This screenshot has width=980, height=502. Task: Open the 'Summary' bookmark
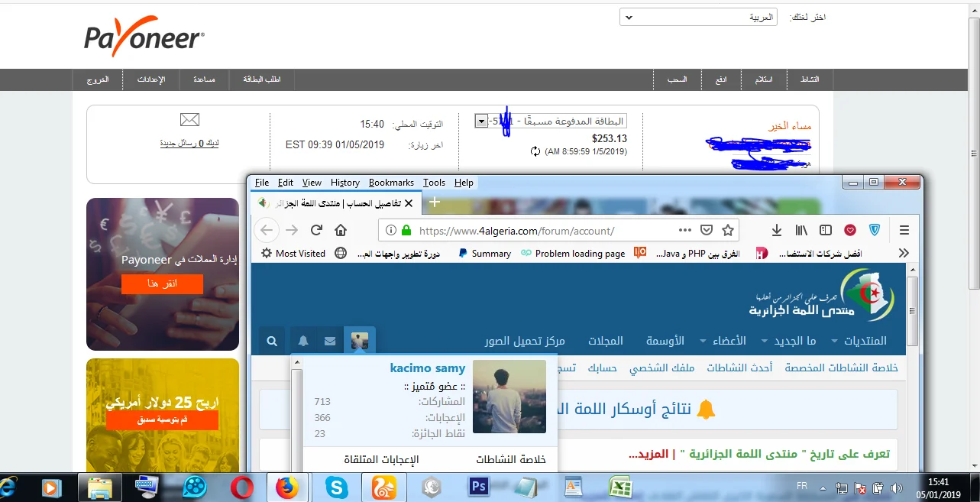(x=484, y=253)
